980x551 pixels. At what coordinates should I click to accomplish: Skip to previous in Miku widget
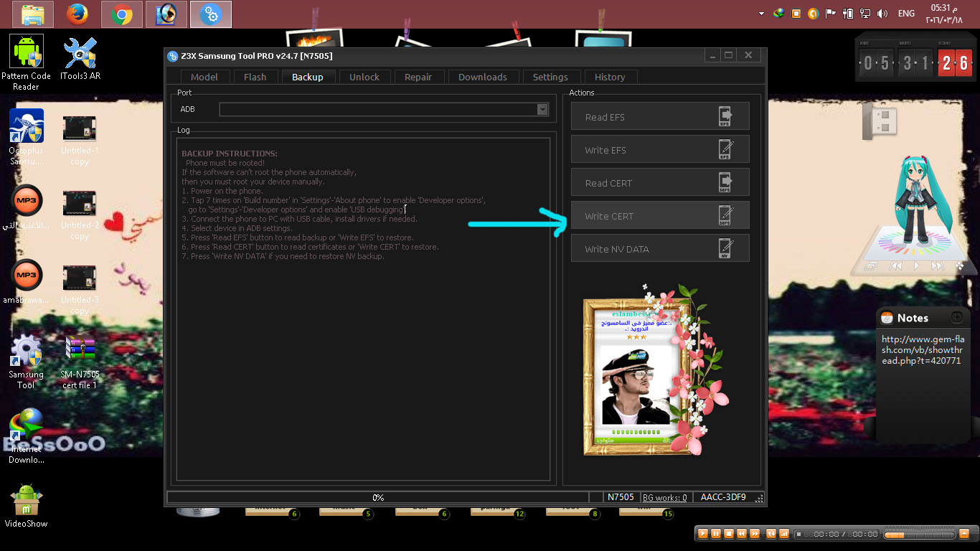tap(895, 265)
